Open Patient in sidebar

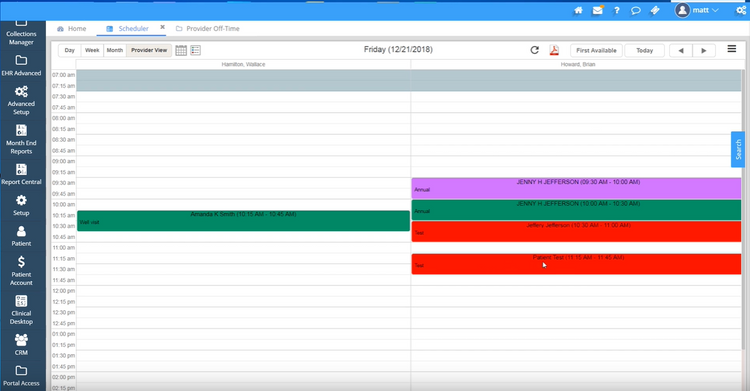pyautogui.click(x=21, y=236)
